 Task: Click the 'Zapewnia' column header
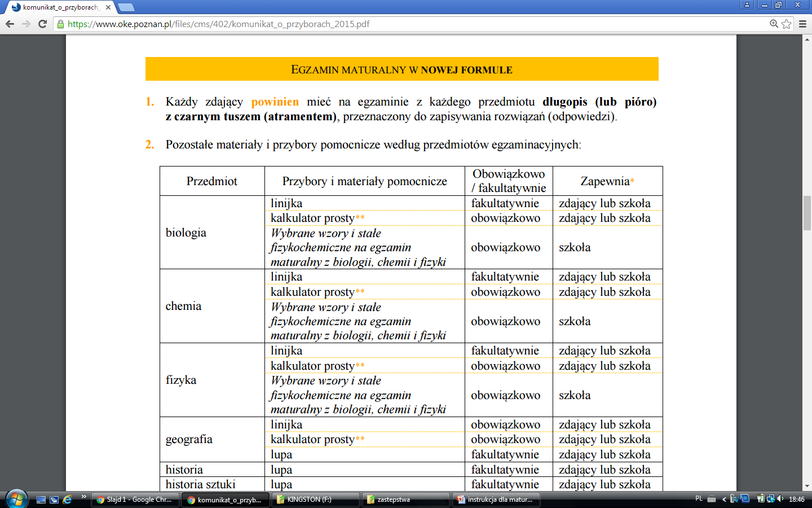607,181
